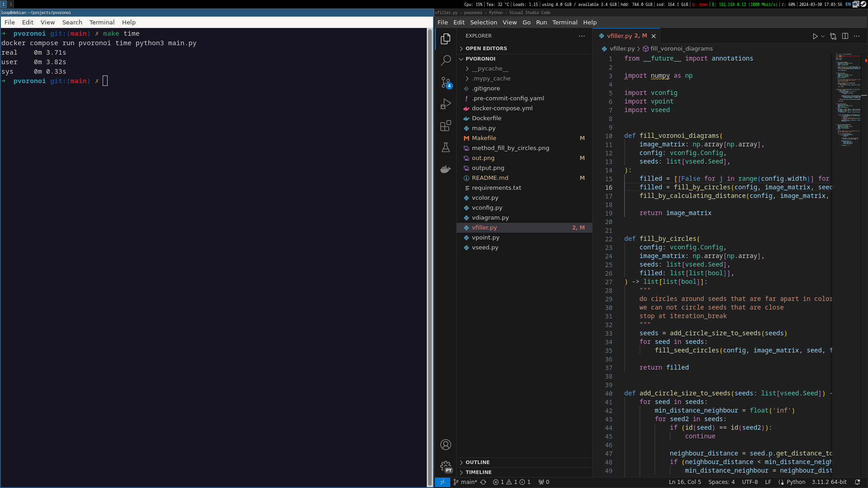Open the run options dropdown arrow
Viewport: 868px width, 488px height.
click(x=823, y=36)
